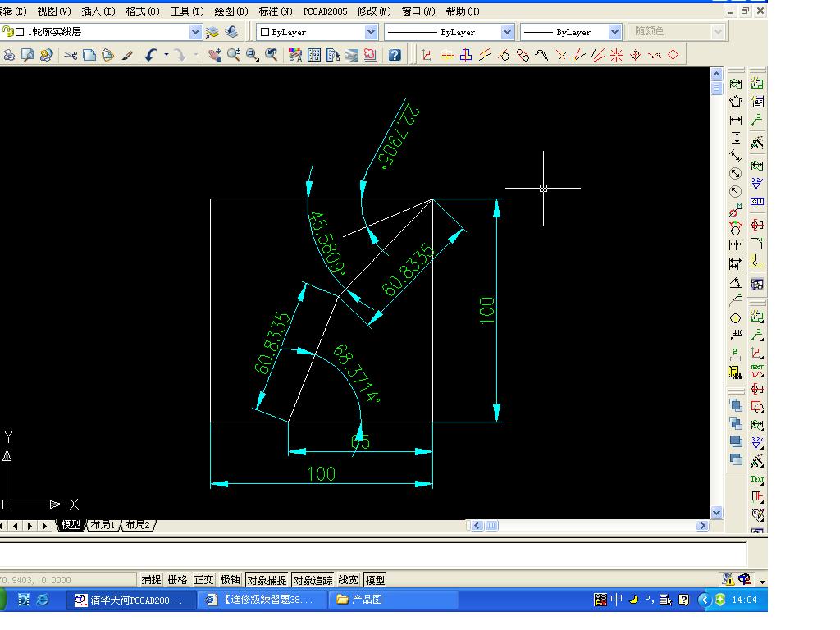Open the PCCAD2005 menu
Image resolution: width=840 pixels, height=630 pixels.
pos(325,11)
